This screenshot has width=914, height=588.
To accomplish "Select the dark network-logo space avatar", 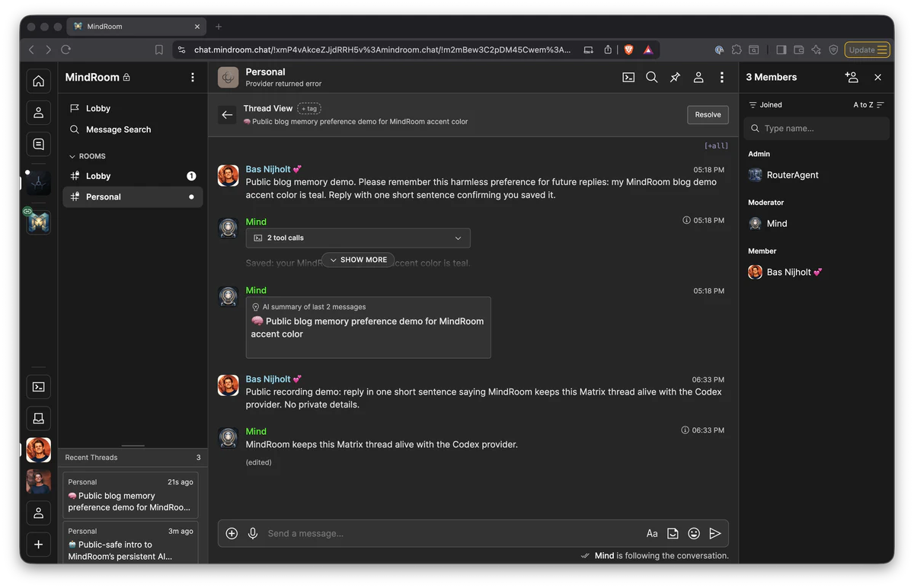I will (38, 183).
